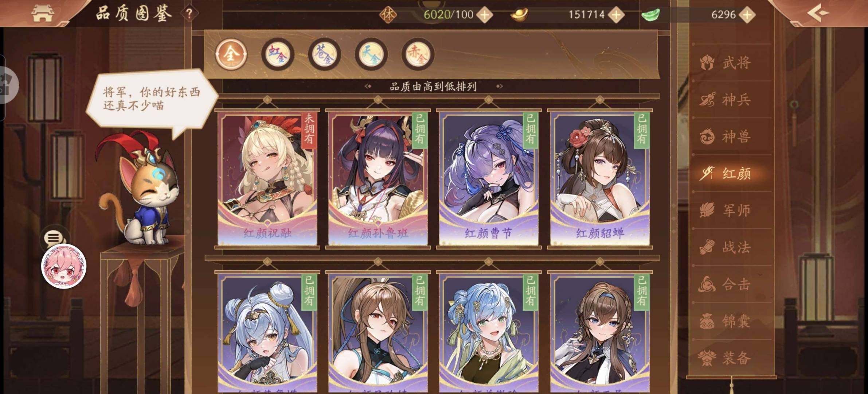This screenshot has width=868, height=394.
Task: Go to the home pavilion icon
Action: point(43,13)
